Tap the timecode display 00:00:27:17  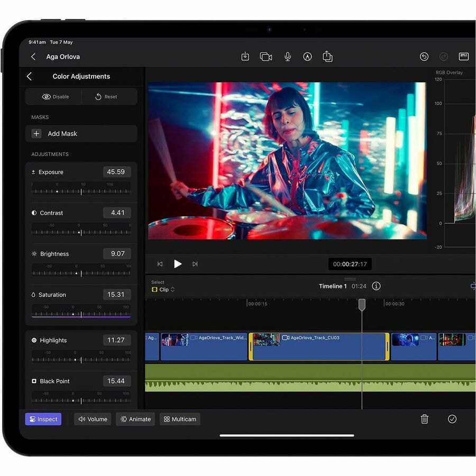[x=350, y=264]
